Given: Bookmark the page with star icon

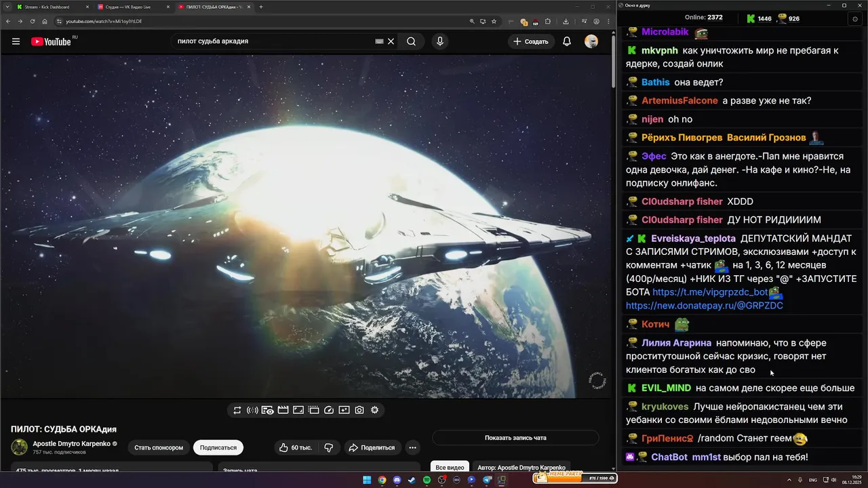Looking at the screenshot, I should pyautogui.click(x=493, y=21).
